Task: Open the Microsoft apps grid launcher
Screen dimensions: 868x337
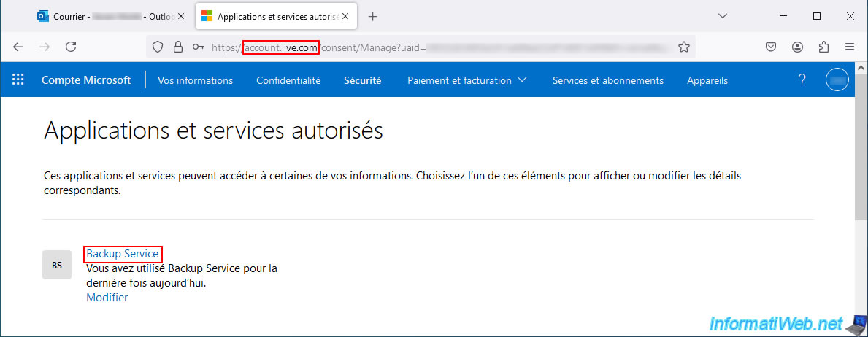Action: coord(18,80)
